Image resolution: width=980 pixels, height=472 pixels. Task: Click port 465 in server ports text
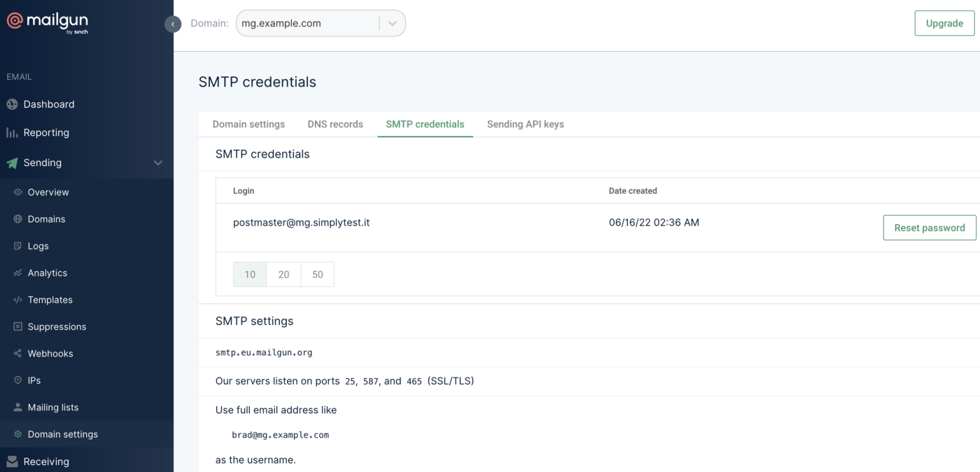pyautogui.click(x=414, y=382)
